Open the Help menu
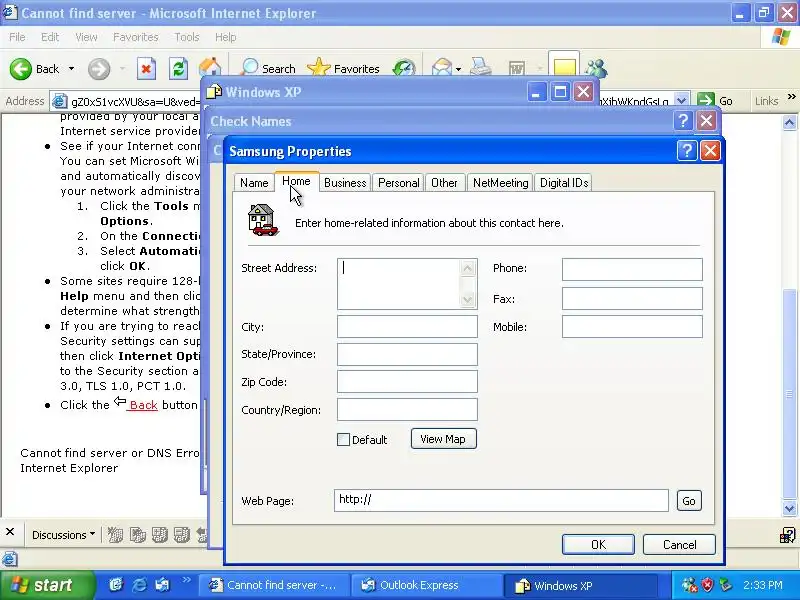 pyautogui.click(x=225, y=37)
